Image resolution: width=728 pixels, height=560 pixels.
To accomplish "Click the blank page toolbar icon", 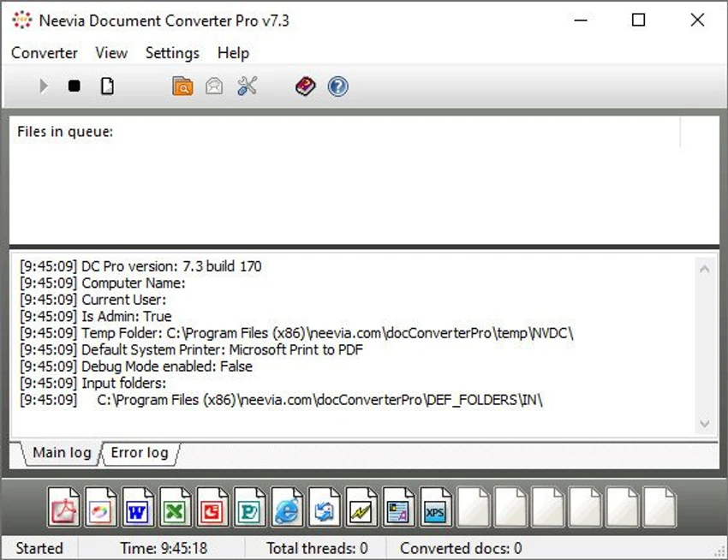I will tap(107, 86).
